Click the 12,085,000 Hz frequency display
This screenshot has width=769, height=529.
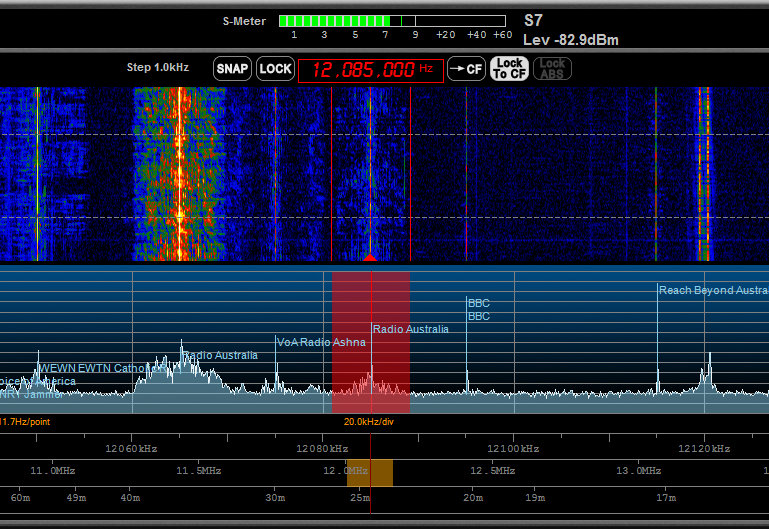click(x=371, y=71)
